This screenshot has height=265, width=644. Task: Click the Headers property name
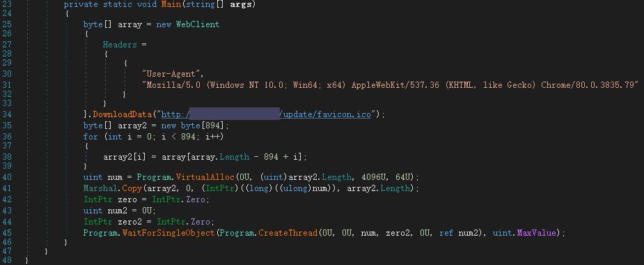(120, 45)
